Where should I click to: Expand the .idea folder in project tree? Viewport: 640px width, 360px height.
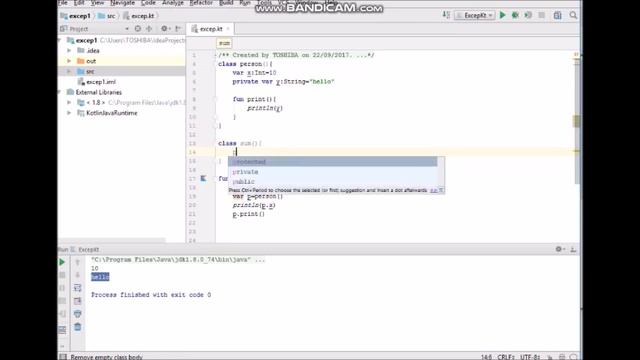(69, 51)
